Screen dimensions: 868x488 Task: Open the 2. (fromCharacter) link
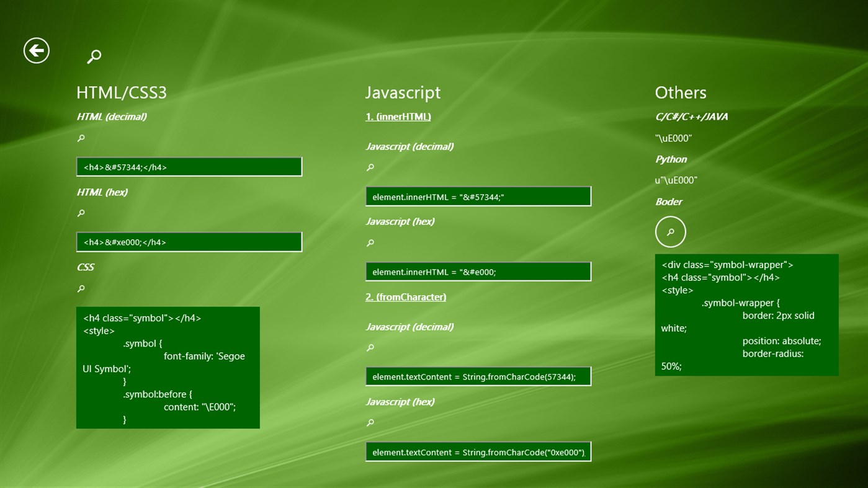click(x=406, y=297)
